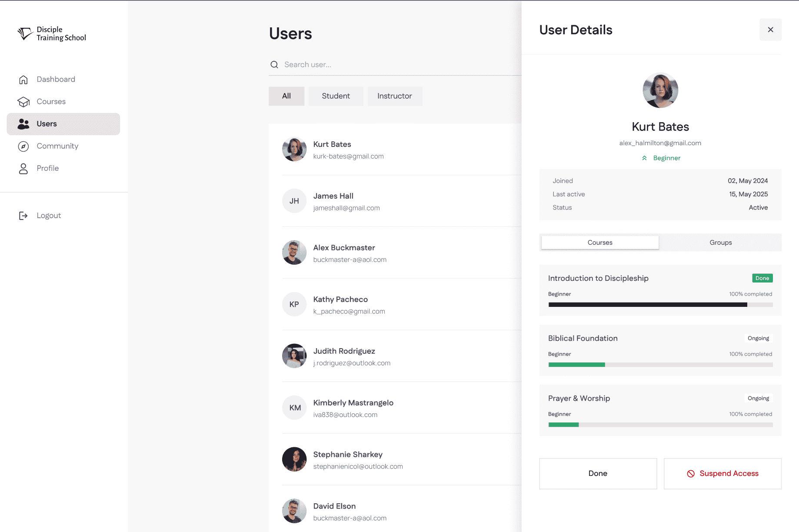The image size is (799, 532).
Task: Click the Community compass icon
Action: [x=23, y=146]
